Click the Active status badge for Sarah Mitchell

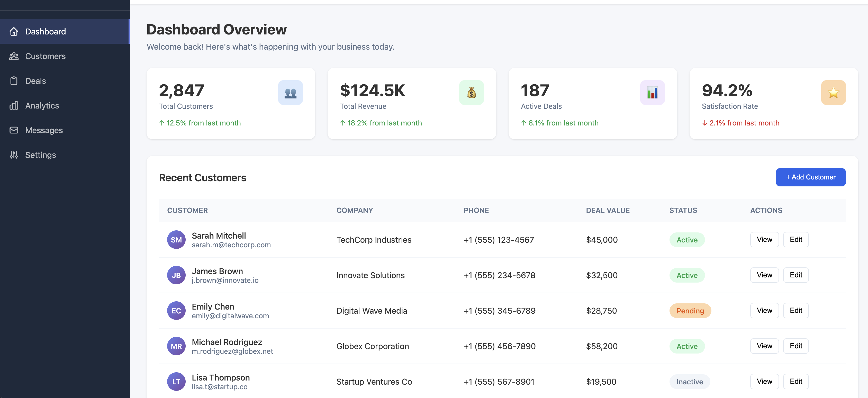click(x=687, y=240)
